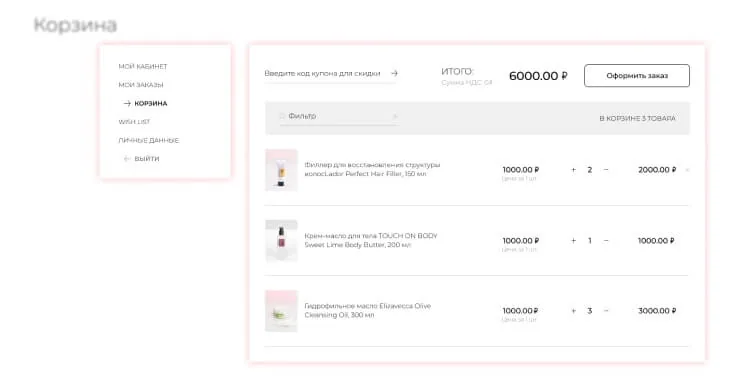Click Оформить заказ button
Image resolution: width=755 pixels, height=383 pixels.
[x=637, y=76]
